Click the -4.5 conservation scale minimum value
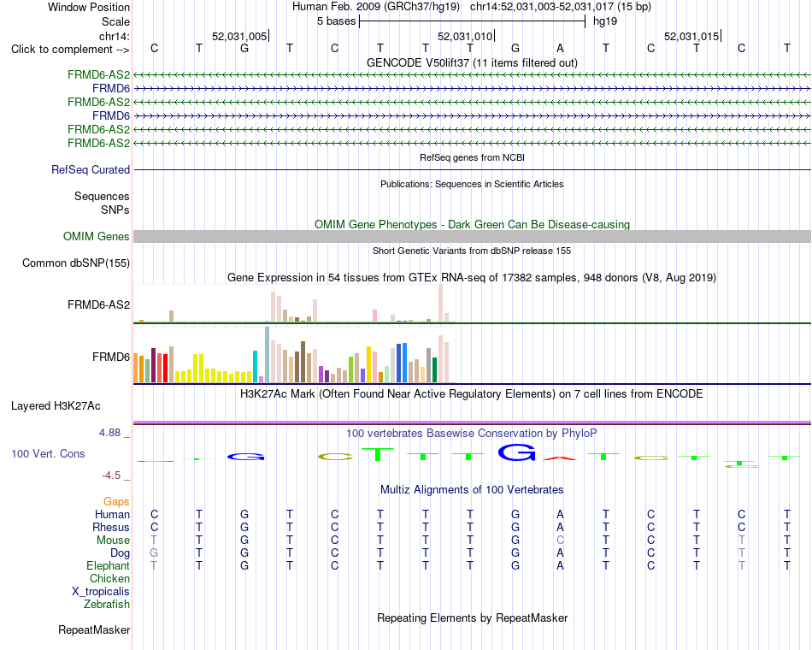The height and width of the screenshot is (650, 812). pos(111,476)
